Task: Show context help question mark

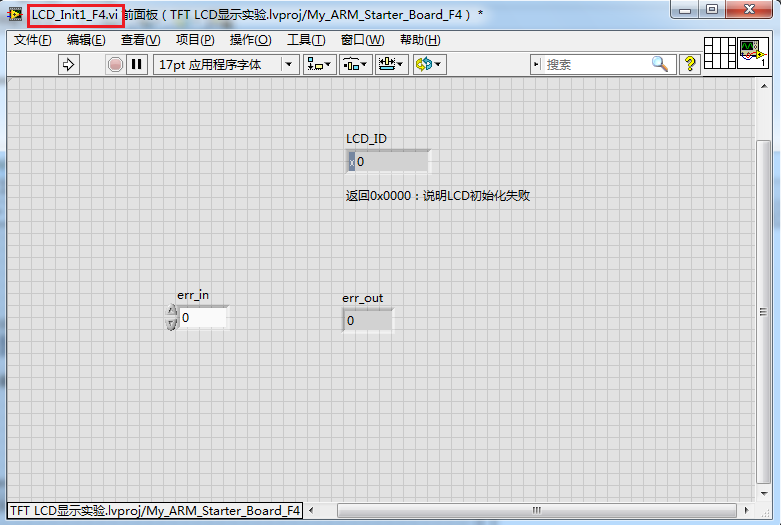Action: 690,64
